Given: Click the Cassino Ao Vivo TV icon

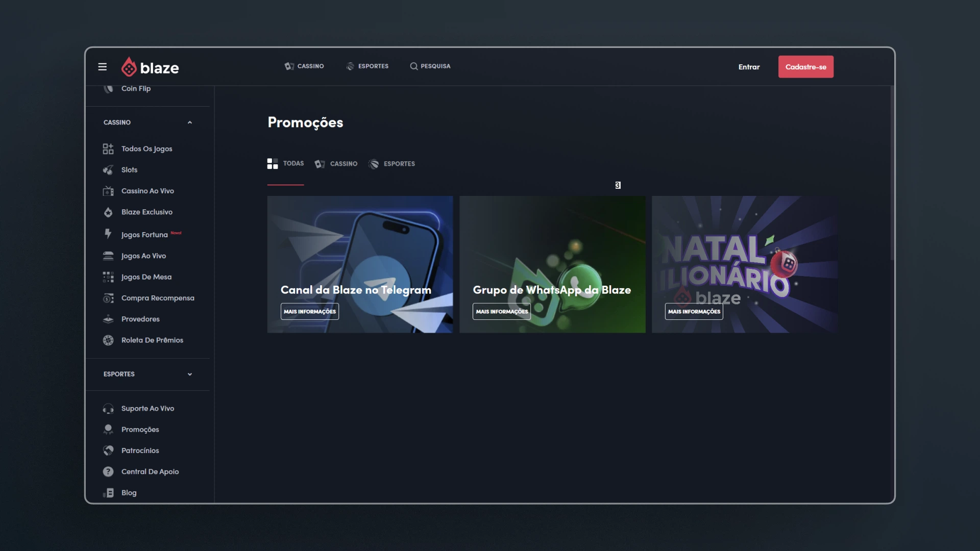Looking at the screenshot, I should (108, 191).
